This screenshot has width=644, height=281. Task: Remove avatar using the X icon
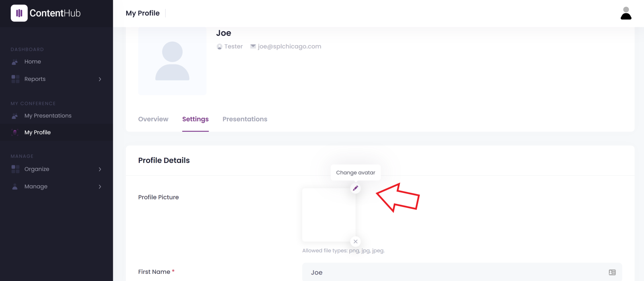click(x=355, y=242)
